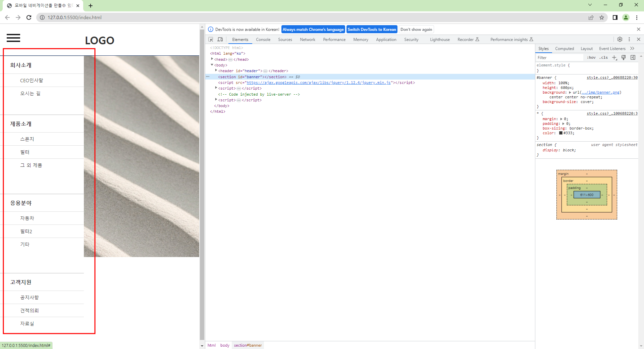Click the #333 color swatch

click(x=561, y=133)
